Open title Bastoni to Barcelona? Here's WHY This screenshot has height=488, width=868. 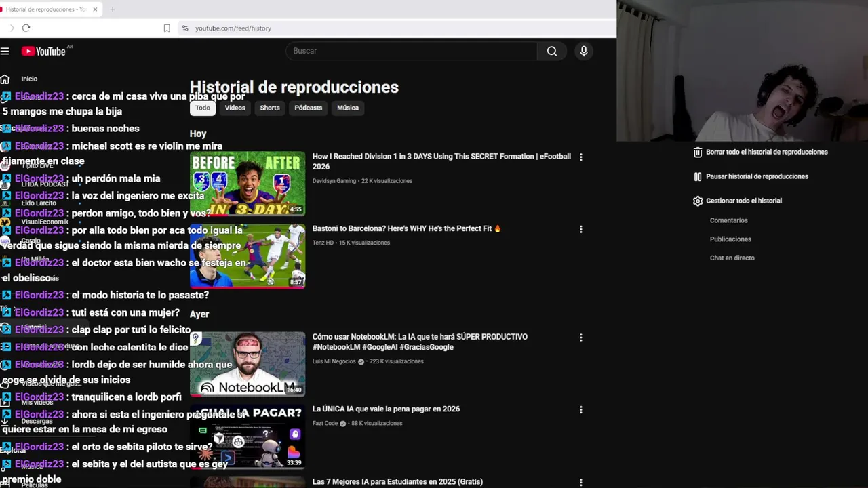click(406, 229)
